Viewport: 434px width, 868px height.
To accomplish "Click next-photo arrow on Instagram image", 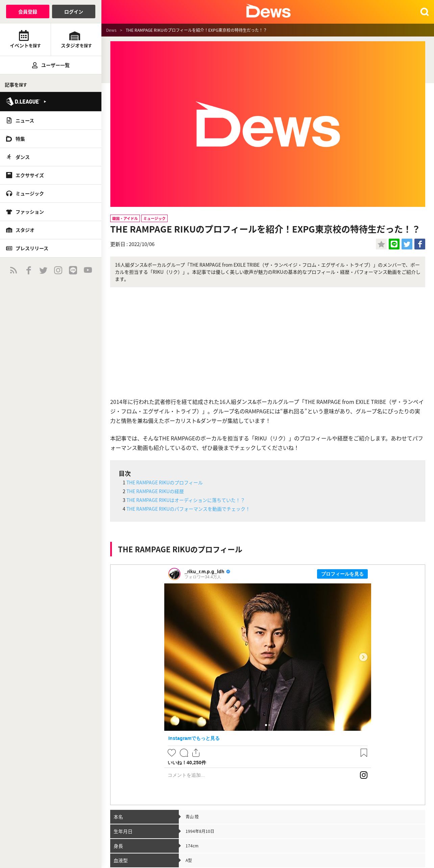I will [363, 657].
